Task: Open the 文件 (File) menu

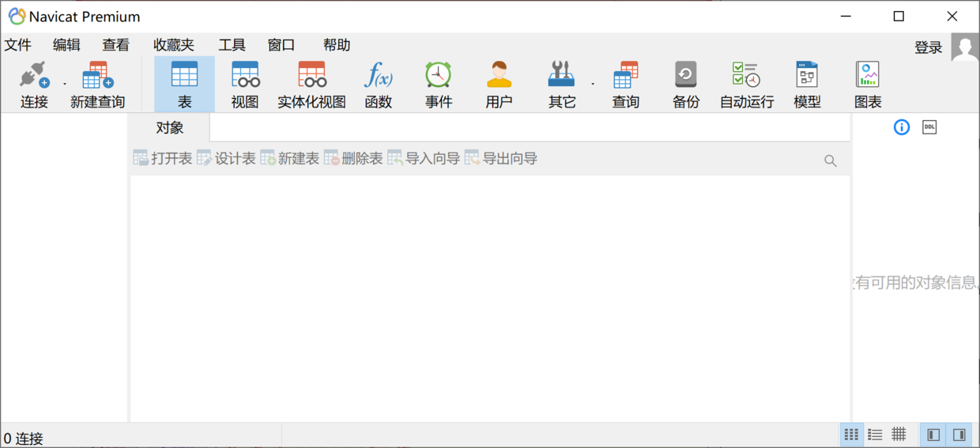Action: click(x=18, y=45)
